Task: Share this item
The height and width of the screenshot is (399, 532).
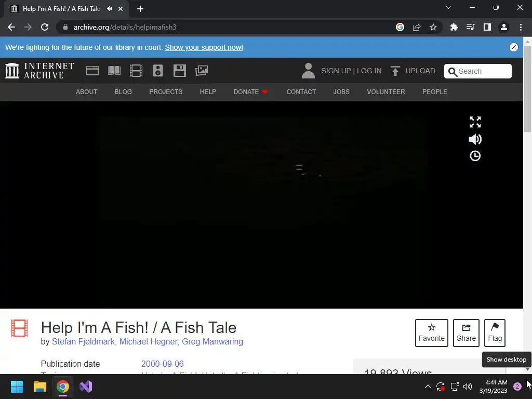Action: pos(466,333)
